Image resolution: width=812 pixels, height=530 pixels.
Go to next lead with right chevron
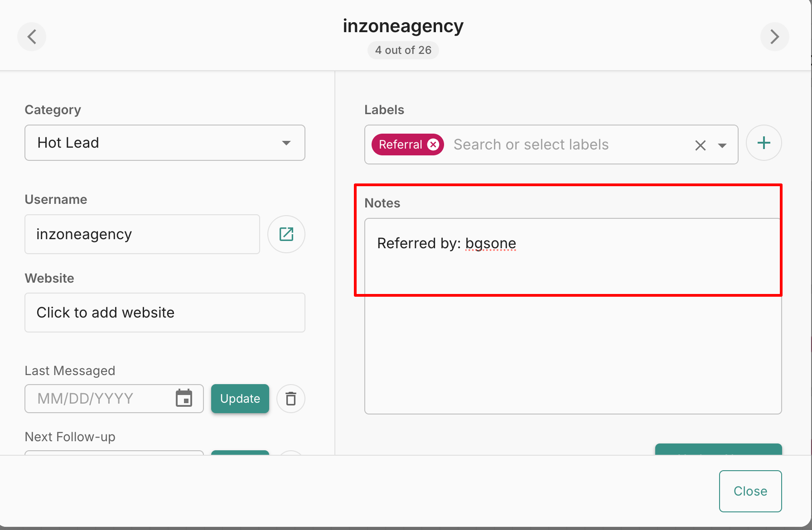(x=774, y=37)
